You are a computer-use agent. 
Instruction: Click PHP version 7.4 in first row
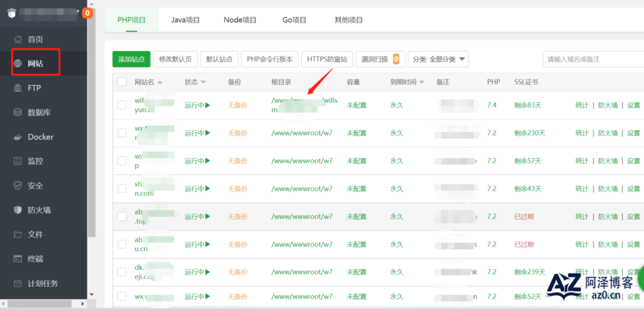492,105
